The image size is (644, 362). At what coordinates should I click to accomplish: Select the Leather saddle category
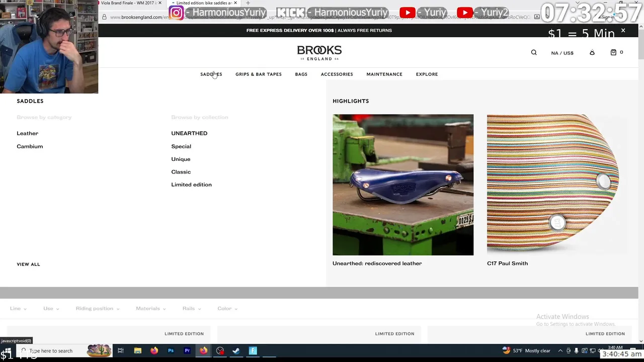coord(27,133)
